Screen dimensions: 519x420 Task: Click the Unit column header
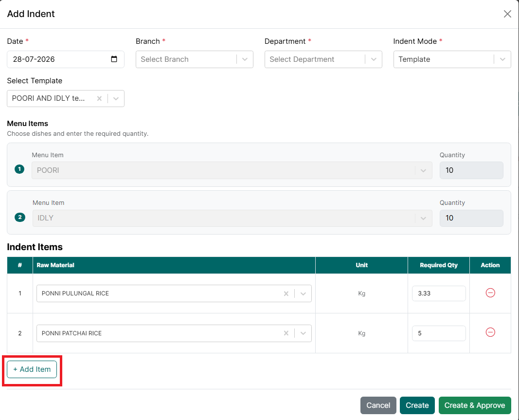click(x=361, y=265)
